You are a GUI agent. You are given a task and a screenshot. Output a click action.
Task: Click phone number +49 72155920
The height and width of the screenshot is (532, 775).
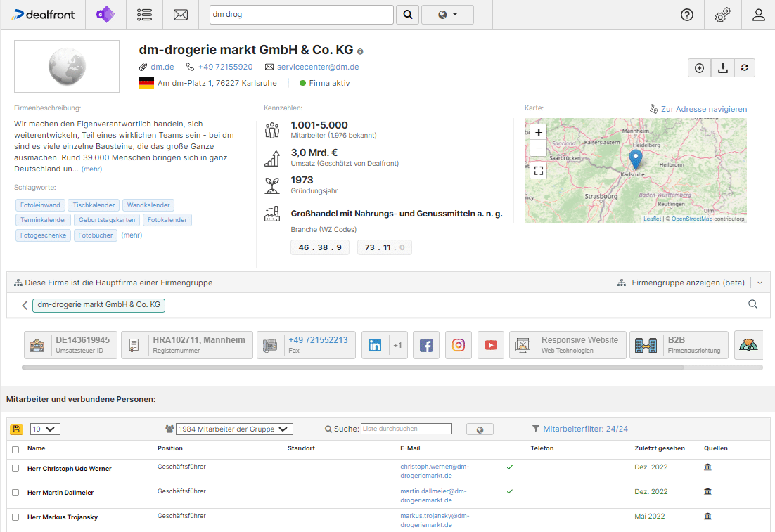point(225,67)
